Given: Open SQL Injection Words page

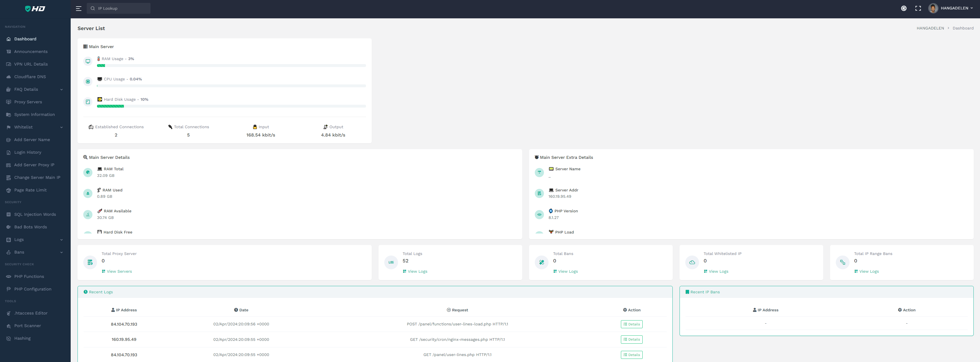Looking at the screenshot, I should tap(35, 215).
